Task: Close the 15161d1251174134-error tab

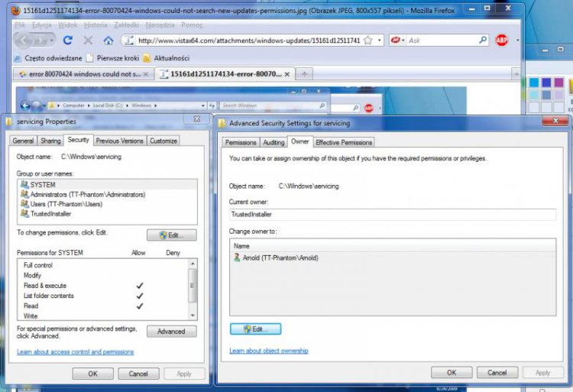Action: 286,74
